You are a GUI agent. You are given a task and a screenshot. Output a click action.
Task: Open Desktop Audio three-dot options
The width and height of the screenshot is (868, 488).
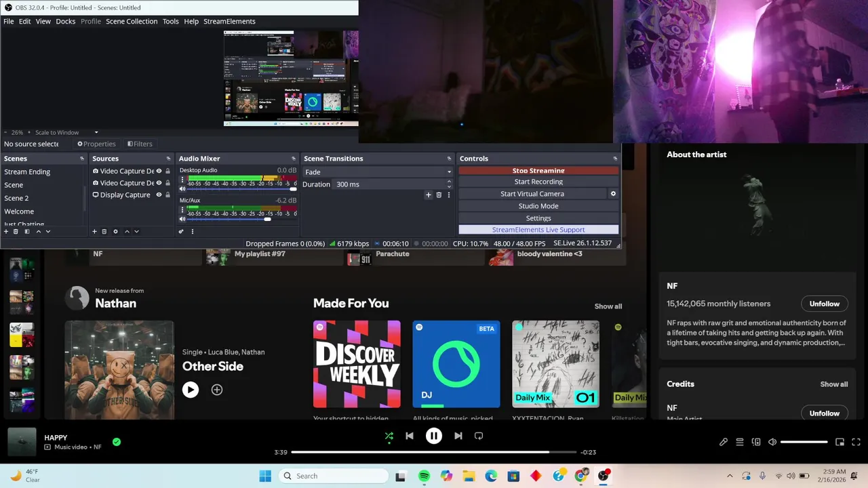pyautogui.click(x=182, y=180)
